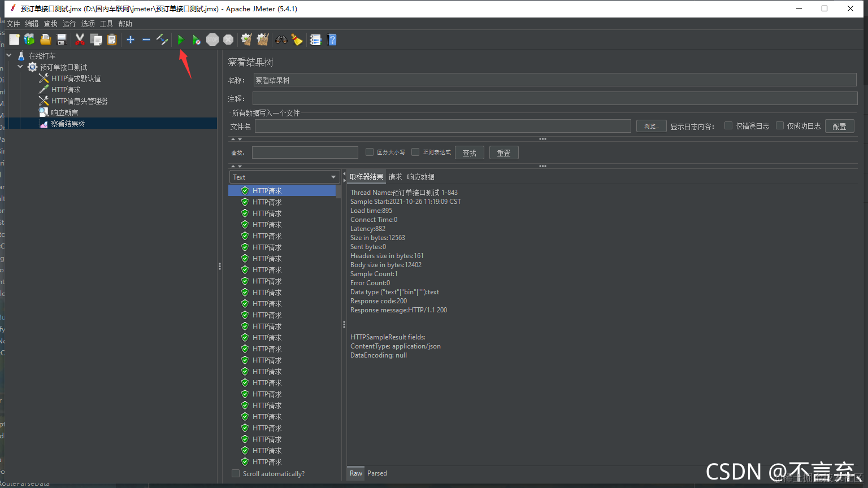Click the Clear all double broom icon
This screenshot has height=488, width=868.
click(x=262, y=40)
